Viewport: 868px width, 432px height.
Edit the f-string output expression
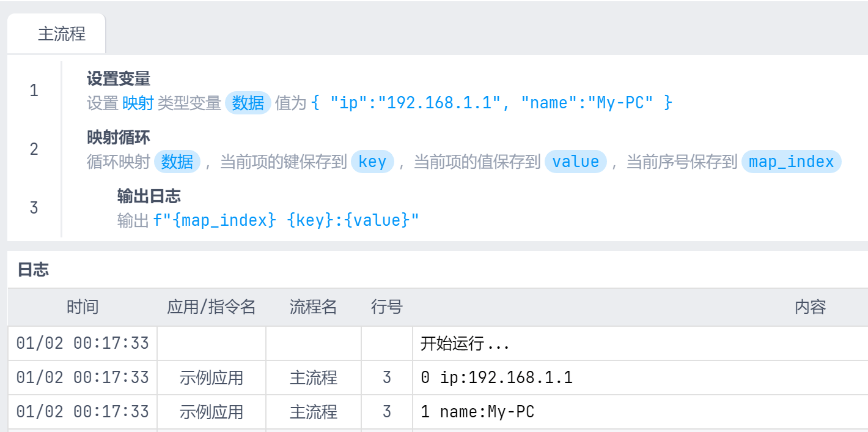click(x=286, y=220)
